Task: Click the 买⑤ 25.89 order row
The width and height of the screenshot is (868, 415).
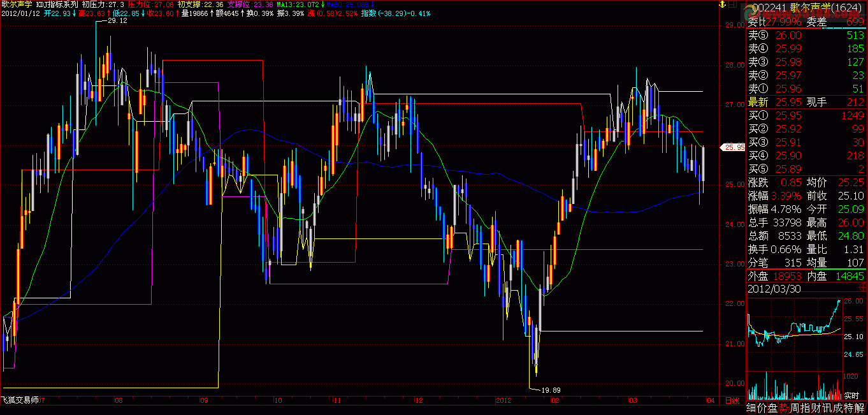Action: tap(806, 169)
